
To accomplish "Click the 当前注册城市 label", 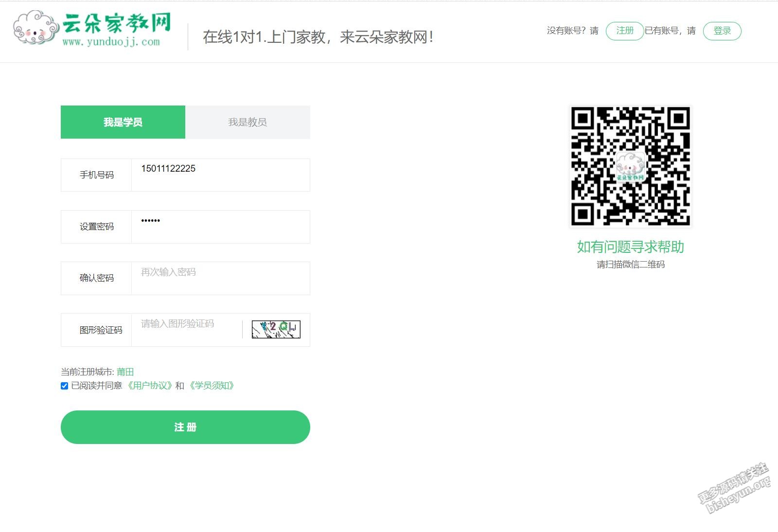I will [88, 372].
